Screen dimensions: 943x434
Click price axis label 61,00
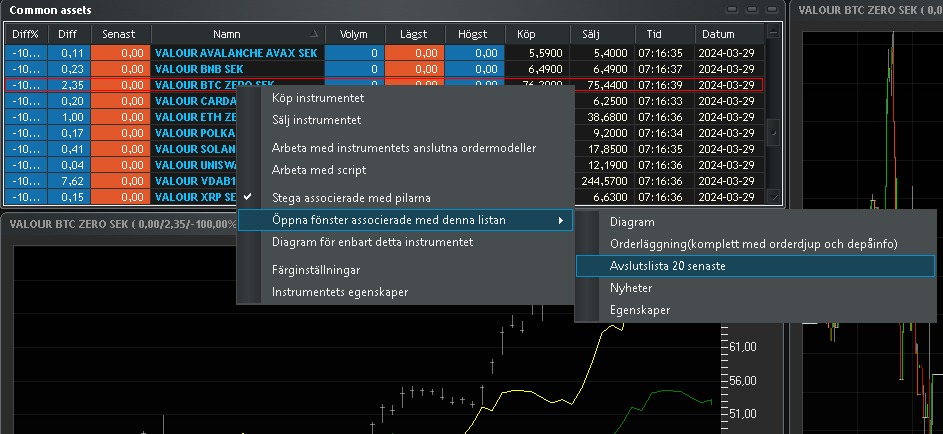coord(744,347)
